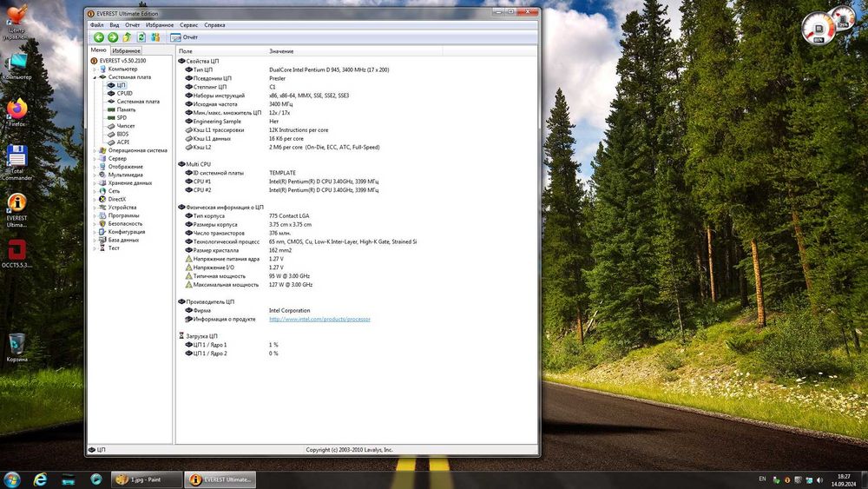Click the green Back arrow toolbar icon

tap(99, 37)
